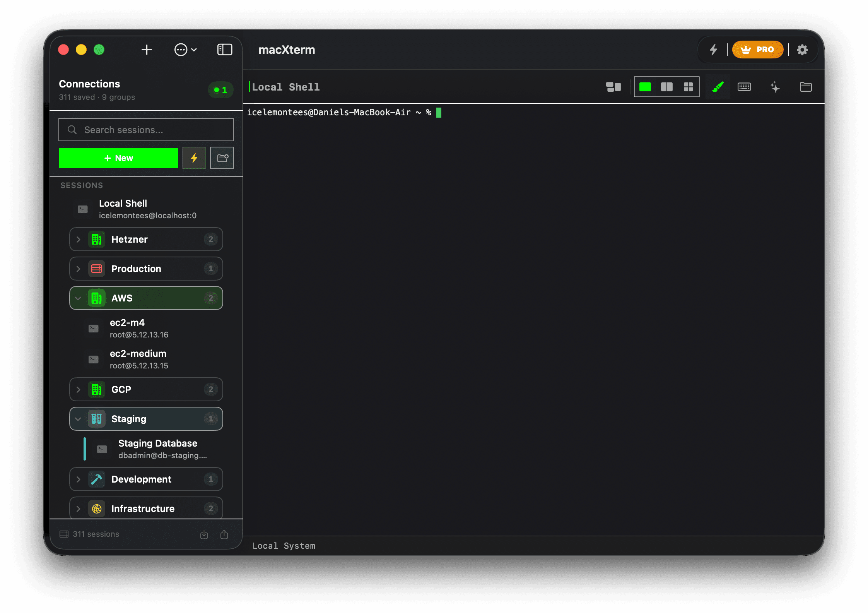Click the yellow lightning quick-connect icon
Image resolution: width=868 pixels, height=613 pixels.
[x=194, y=158]
